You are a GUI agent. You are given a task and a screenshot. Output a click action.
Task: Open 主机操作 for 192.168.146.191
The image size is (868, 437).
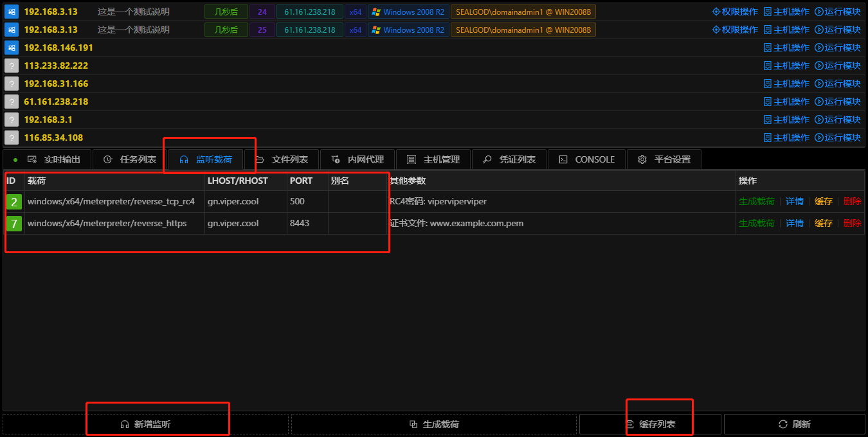[x=786, y=48]
